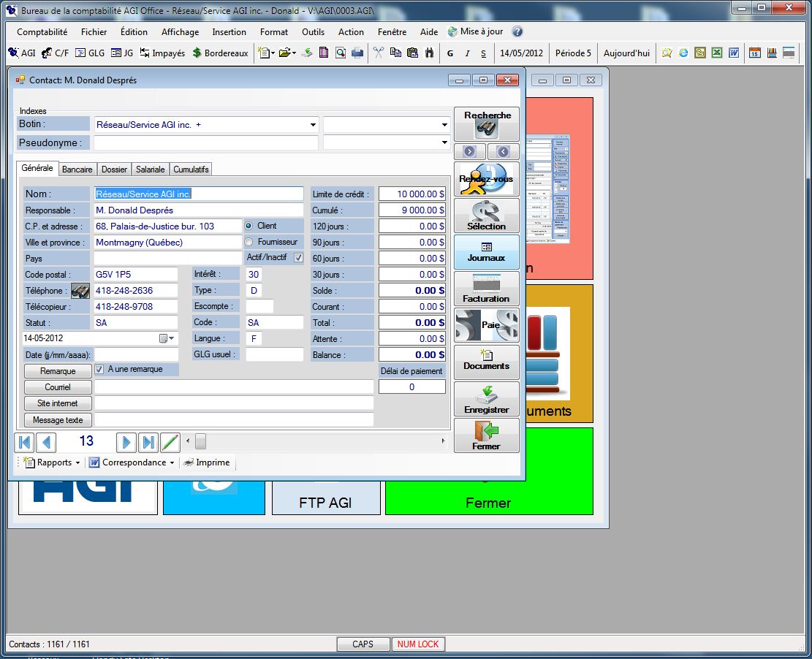812x659 pixels.
Task: Switch to the Dossier tab
Action: (114, 169)
